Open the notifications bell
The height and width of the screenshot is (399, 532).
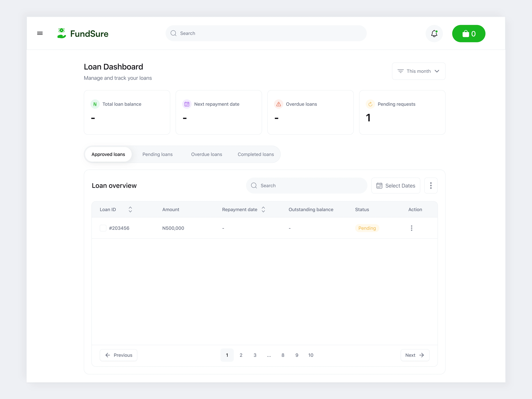pos(434,33)
